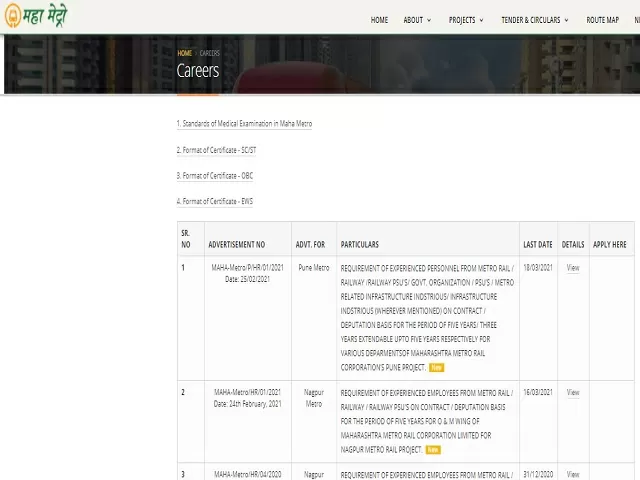Click the last date 16/03/2021
Viewport: 640px width, 480px height.
(x=538, y=392)
